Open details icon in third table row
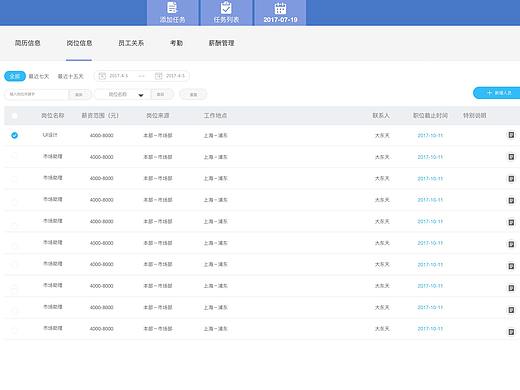The height and width of the screenshot is (390, 520). point(511,179)
